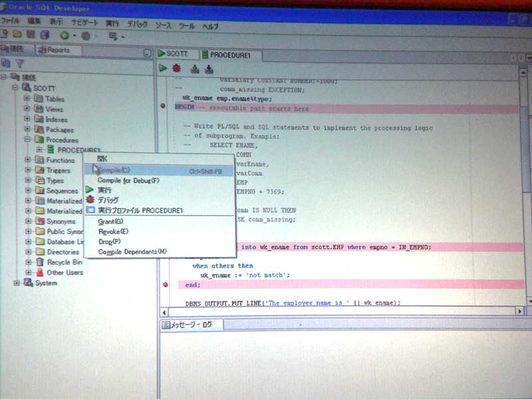Screen dimensions: 532x399
Task: Click the refresh icon in the connections panel
Action: coord(6,63)
